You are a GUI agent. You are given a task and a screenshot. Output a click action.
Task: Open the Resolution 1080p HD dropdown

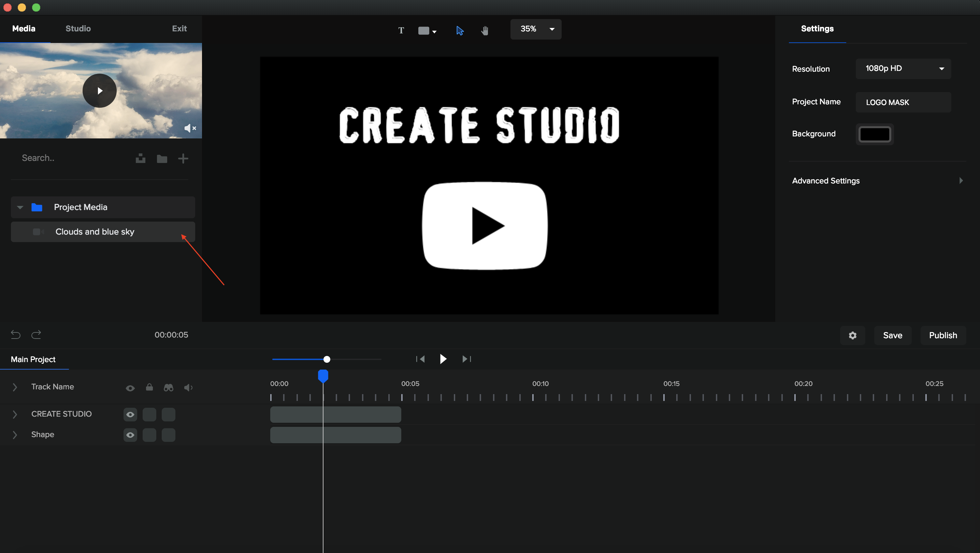click(x=903, y=69)
